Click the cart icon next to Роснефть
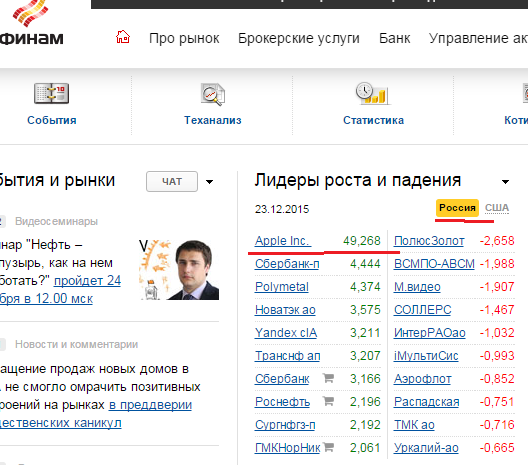 click(328, 401)
